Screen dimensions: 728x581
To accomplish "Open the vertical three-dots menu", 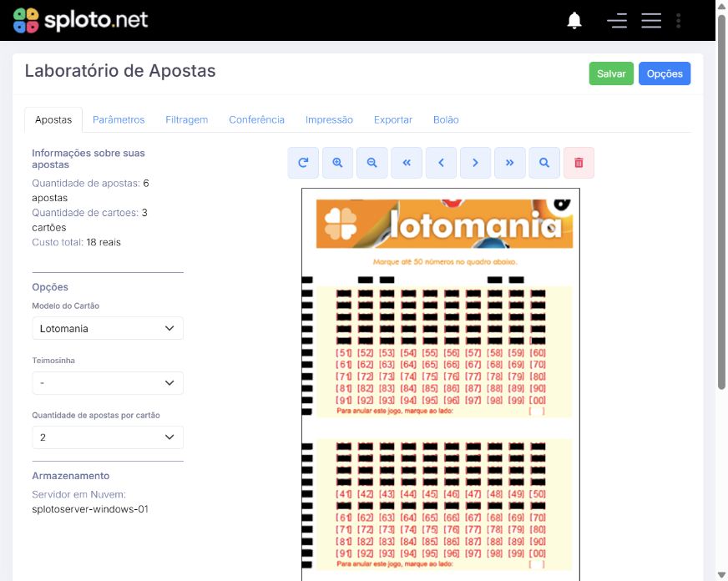I will 678,20.
